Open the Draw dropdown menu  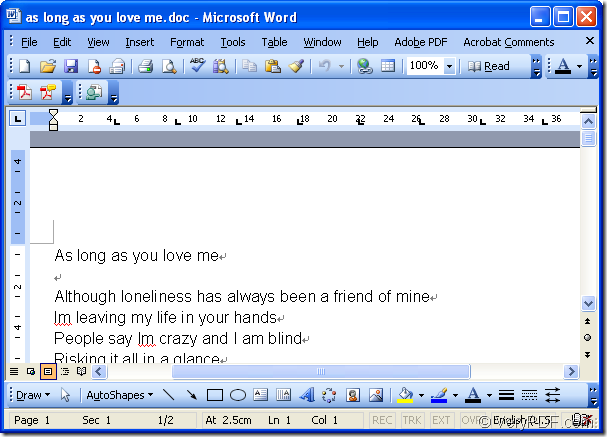(x=33, y=395)
